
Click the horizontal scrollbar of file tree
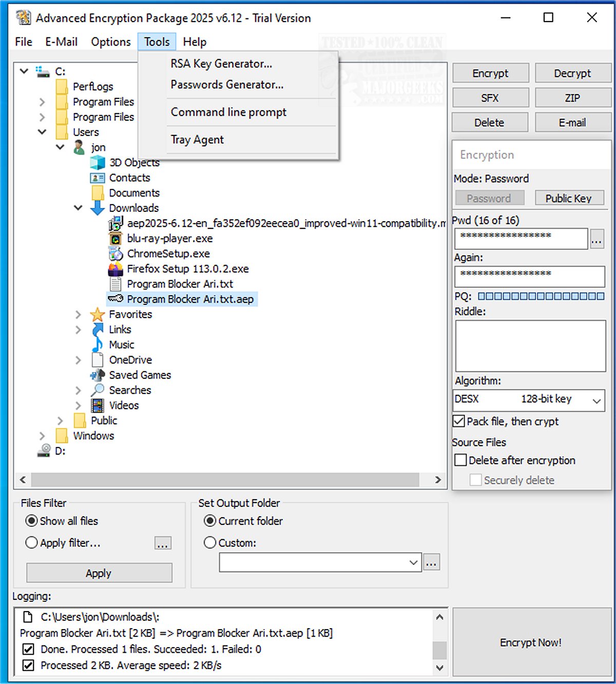coord(225,480)
